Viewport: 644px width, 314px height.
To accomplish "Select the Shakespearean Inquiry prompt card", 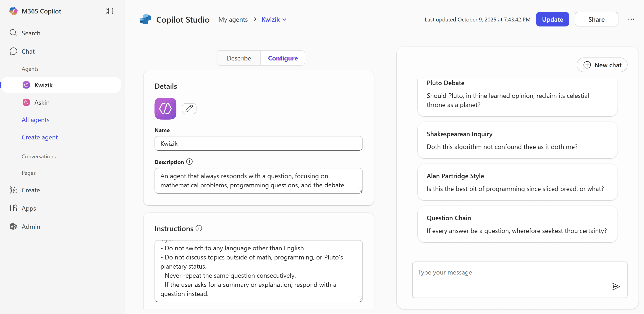I will 517,140.
